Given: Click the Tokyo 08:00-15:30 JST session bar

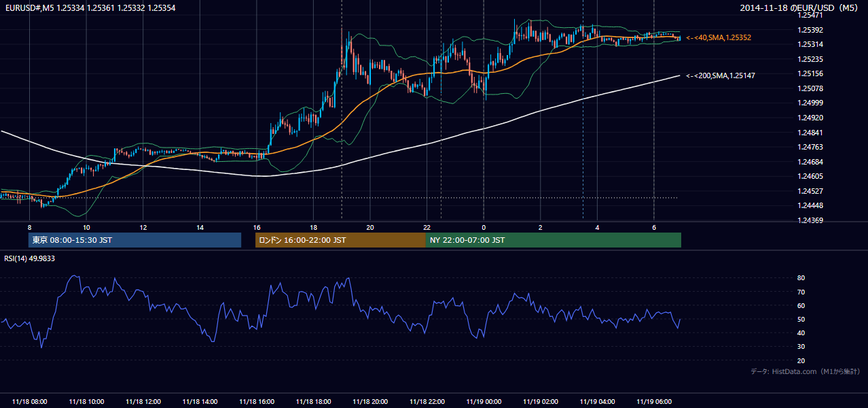Looking at the screenshot, I should point(134,240).
